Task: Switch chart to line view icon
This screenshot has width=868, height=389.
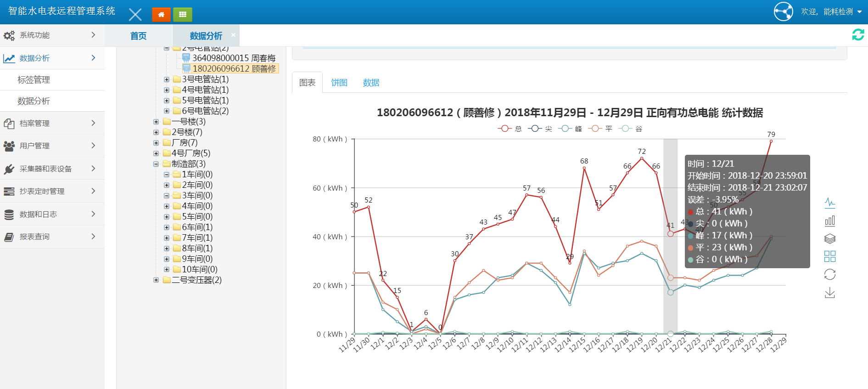Action: 829,203
